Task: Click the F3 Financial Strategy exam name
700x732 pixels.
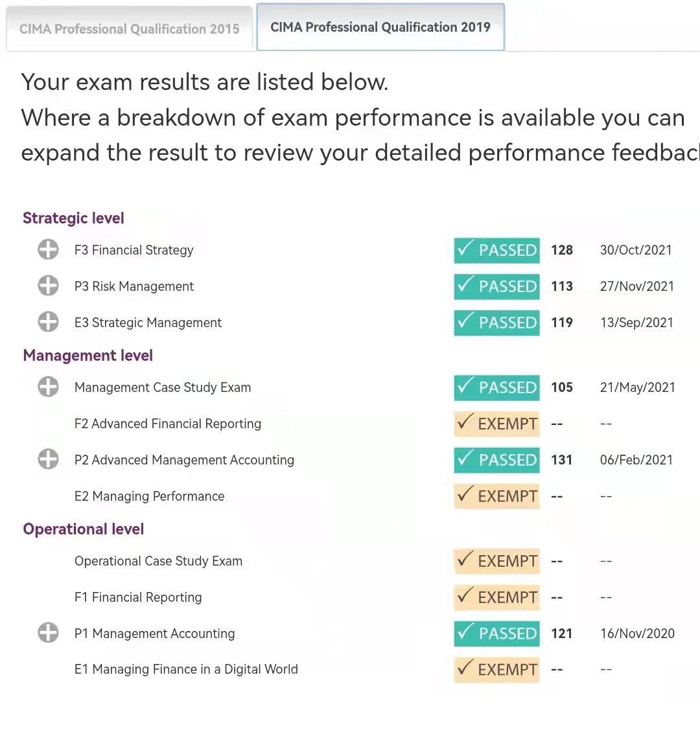Action: click(134, 250)
